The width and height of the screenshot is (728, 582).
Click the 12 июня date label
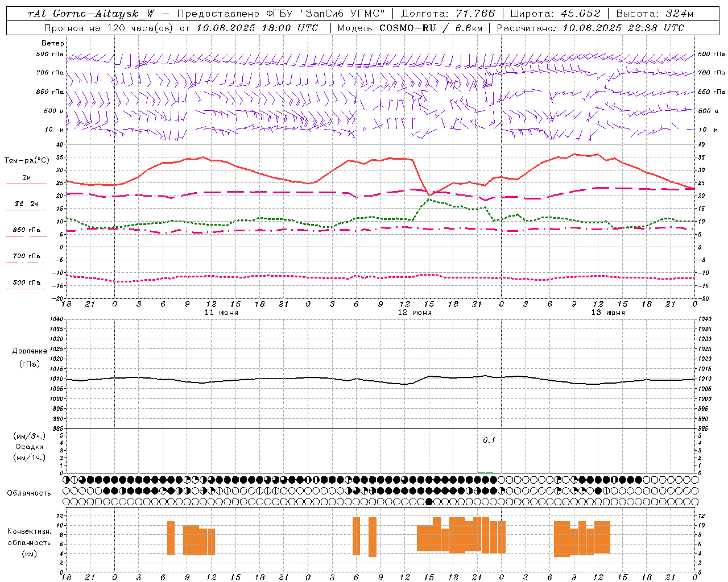414,313
